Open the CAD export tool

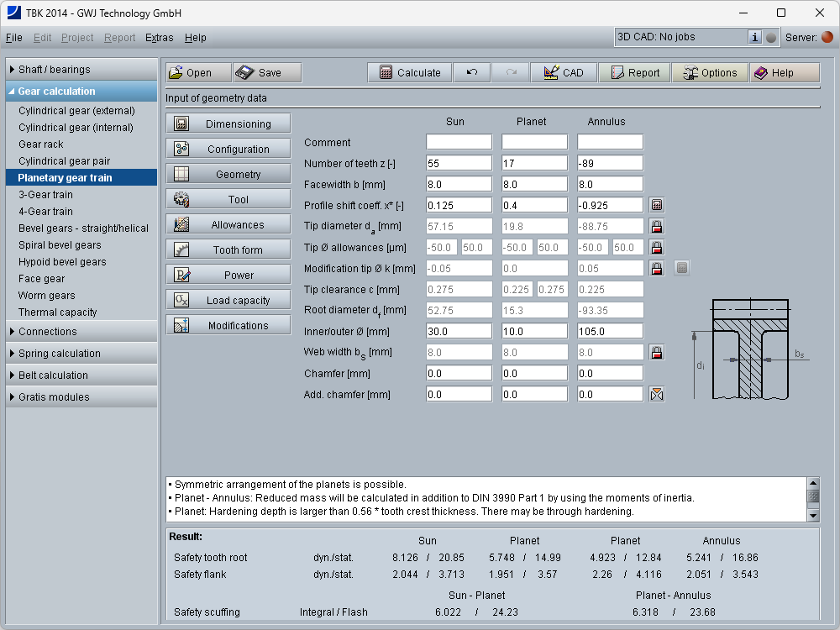pos(564,73)
